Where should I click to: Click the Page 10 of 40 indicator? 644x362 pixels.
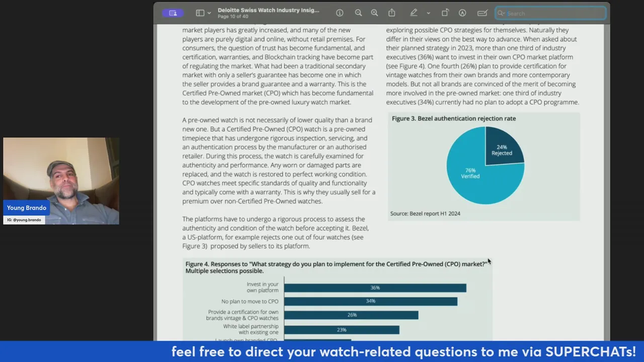point(233,17)
